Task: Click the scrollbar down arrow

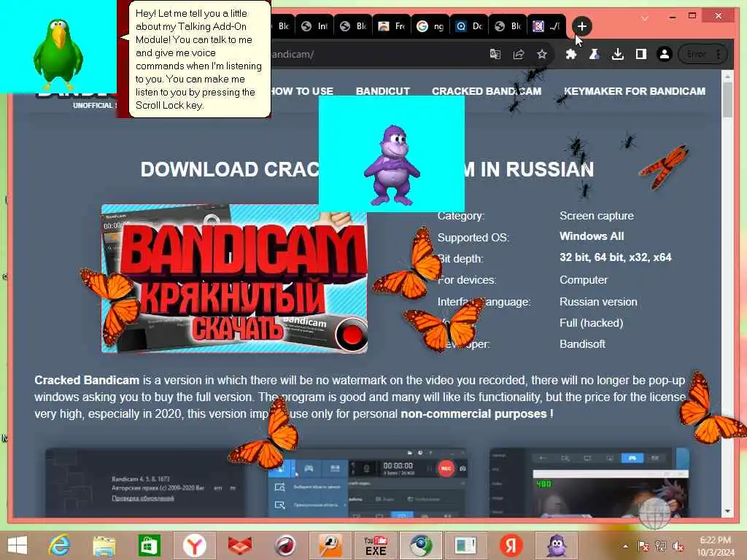Action: [727, 511]
